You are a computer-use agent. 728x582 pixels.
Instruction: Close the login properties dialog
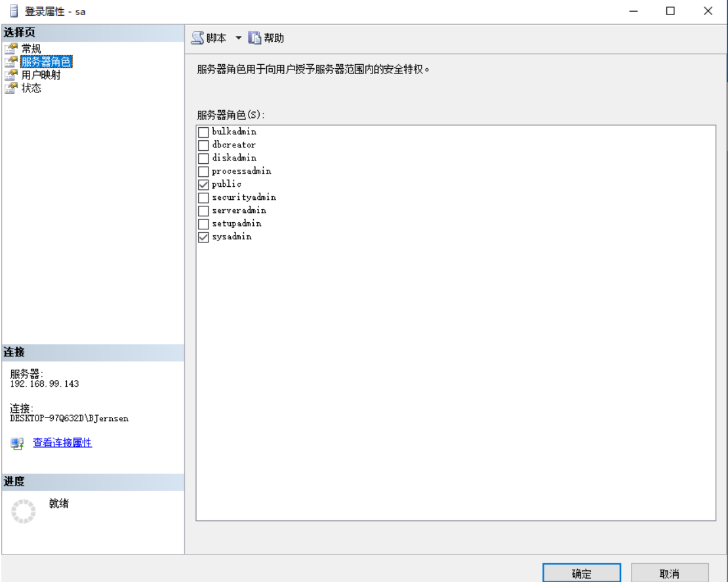coord(708,10)
